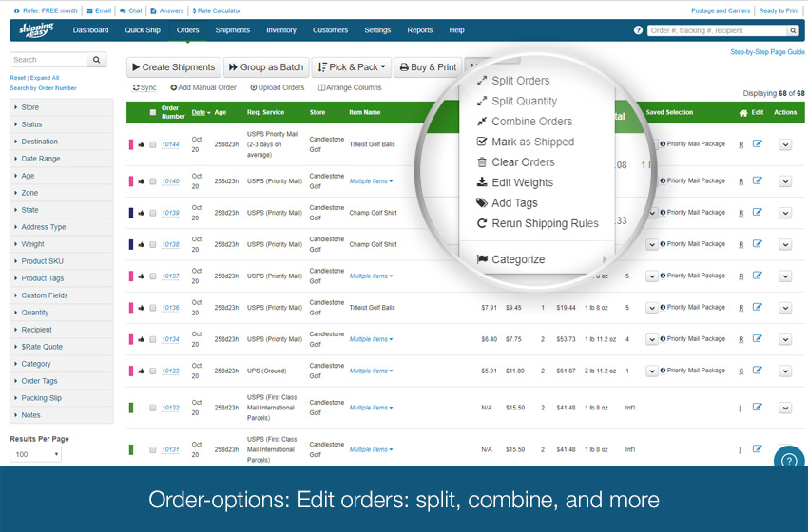Image resolution: width=808 pixels, height=532 pixels.
Task: Click the thumbs-up icon on order 10136
Action: point(142,308)
